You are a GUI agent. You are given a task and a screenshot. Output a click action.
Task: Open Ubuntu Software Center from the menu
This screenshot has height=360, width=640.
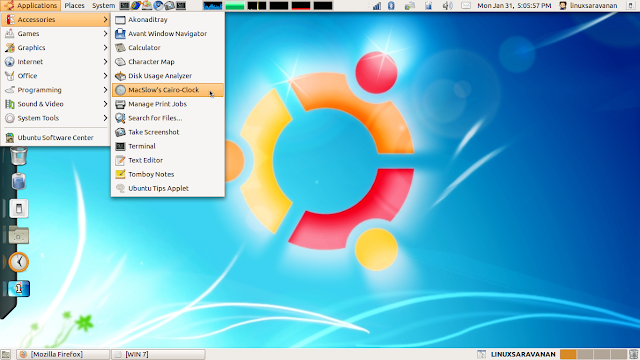pos(56,138)
